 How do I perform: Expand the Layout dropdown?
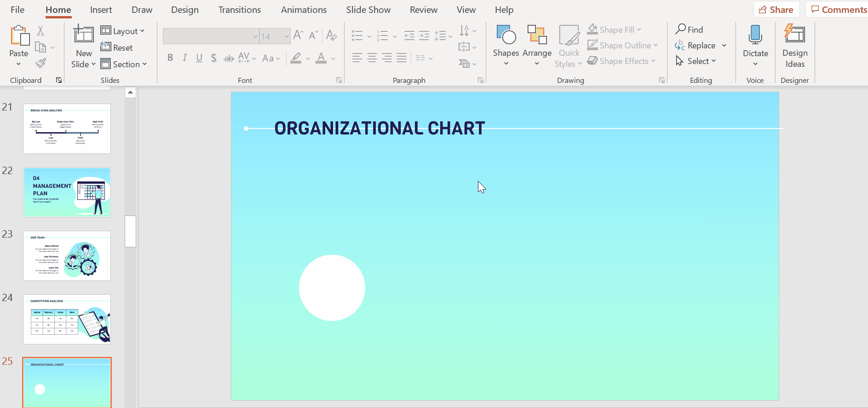point(123,31)
